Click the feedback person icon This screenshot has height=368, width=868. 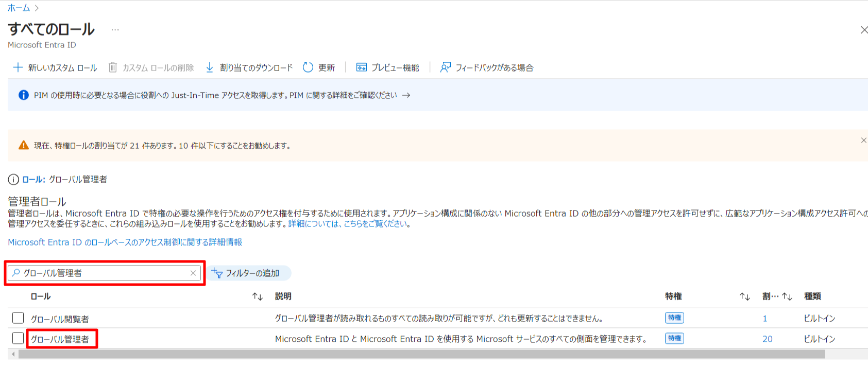click(446, 67)
